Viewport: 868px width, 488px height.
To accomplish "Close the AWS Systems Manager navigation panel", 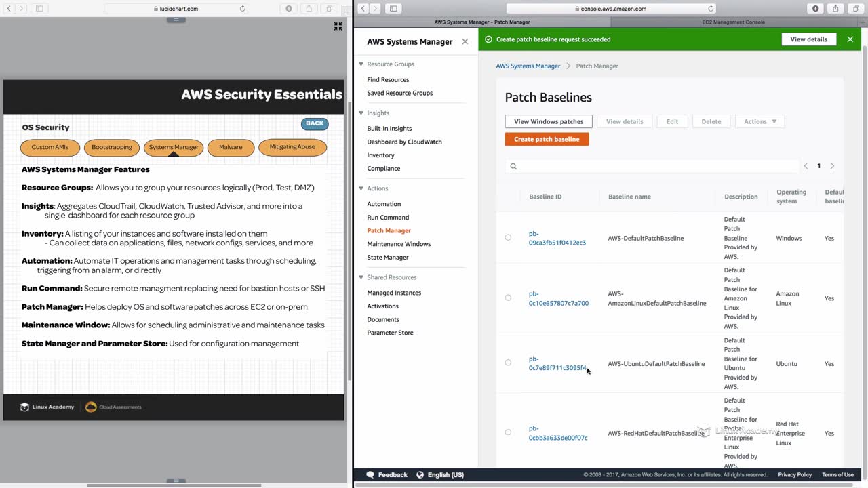I will coord(465,41).
